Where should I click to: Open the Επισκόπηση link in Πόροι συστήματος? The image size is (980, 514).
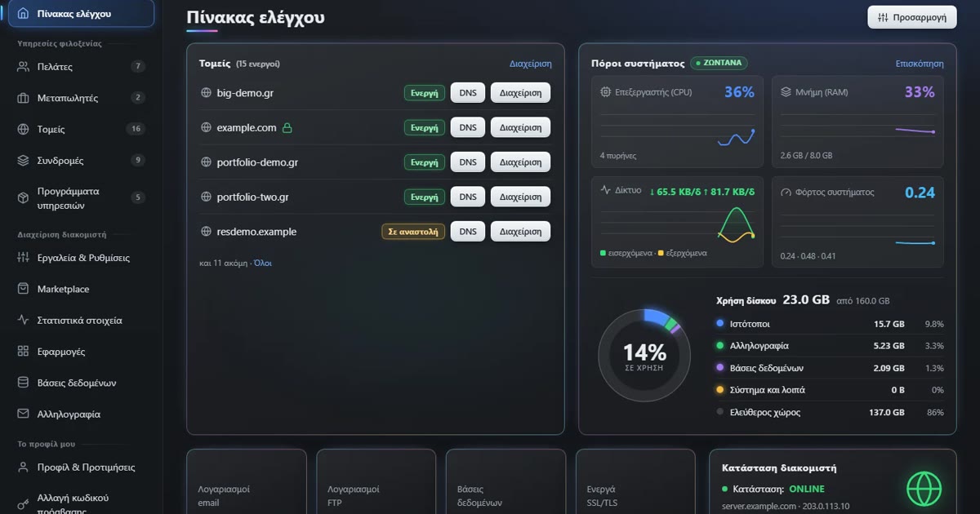point(920,64)
